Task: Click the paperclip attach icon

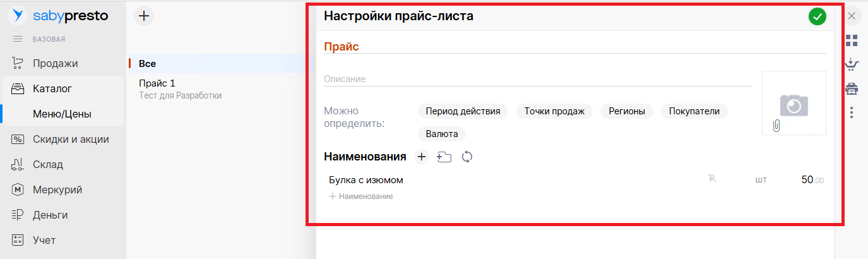Action: point(776,126)
